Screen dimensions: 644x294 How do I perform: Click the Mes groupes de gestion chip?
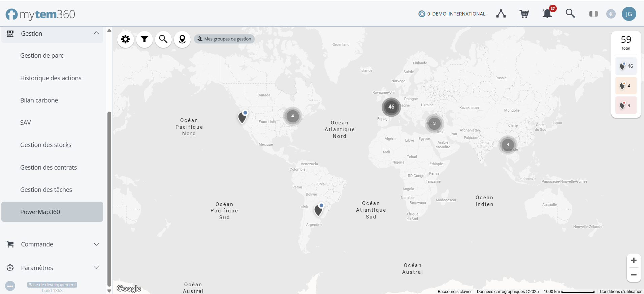coord(224,39)
